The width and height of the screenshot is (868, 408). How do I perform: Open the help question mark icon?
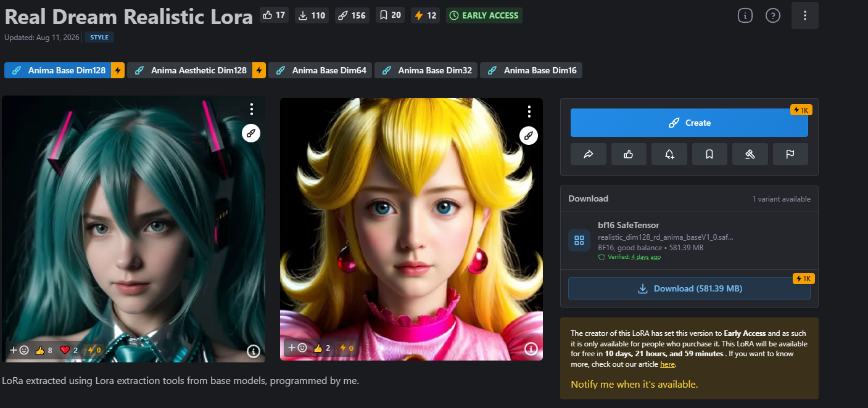[773, 15]
